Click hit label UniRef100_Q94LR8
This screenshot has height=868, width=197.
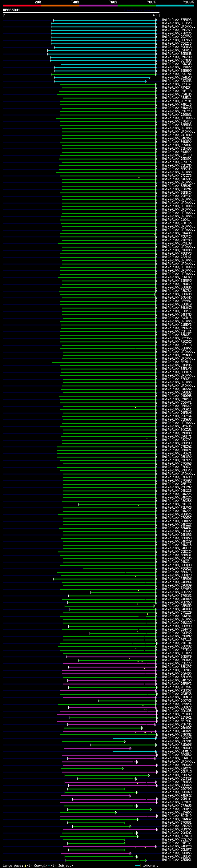coord(176,78)
